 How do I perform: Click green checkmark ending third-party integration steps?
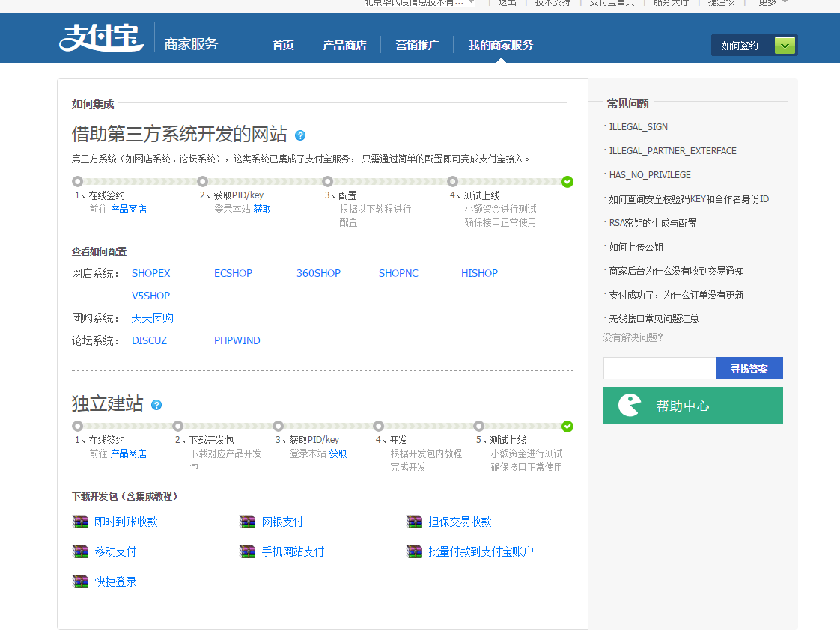point(567,182)
